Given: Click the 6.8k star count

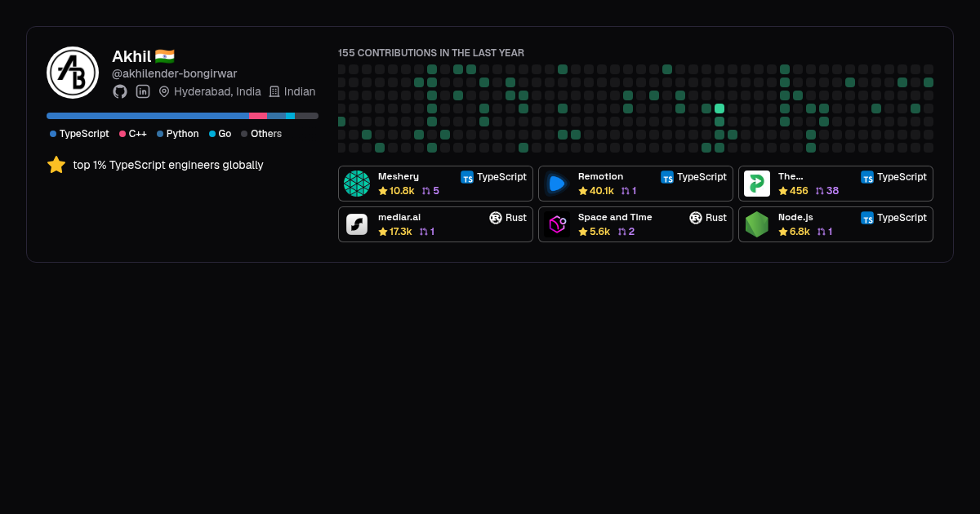Looking at the screenshot, I should point(800,232).
